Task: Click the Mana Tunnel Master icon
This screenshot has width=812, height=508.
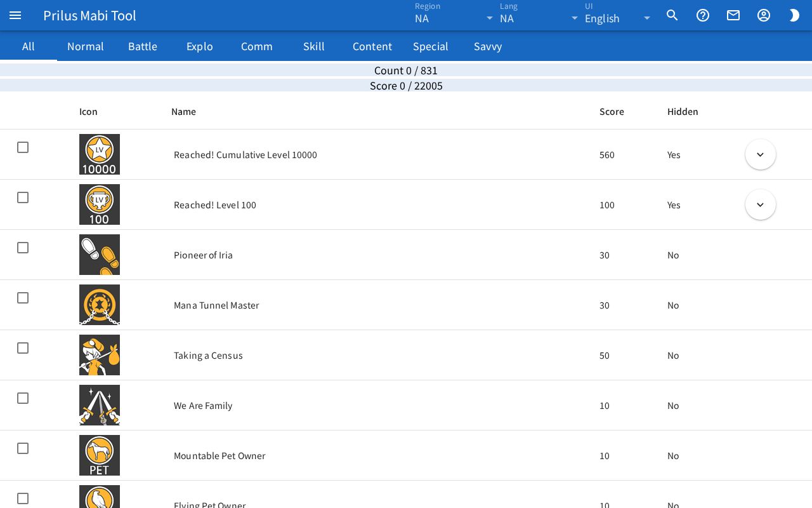Action: tap(100, 305)
